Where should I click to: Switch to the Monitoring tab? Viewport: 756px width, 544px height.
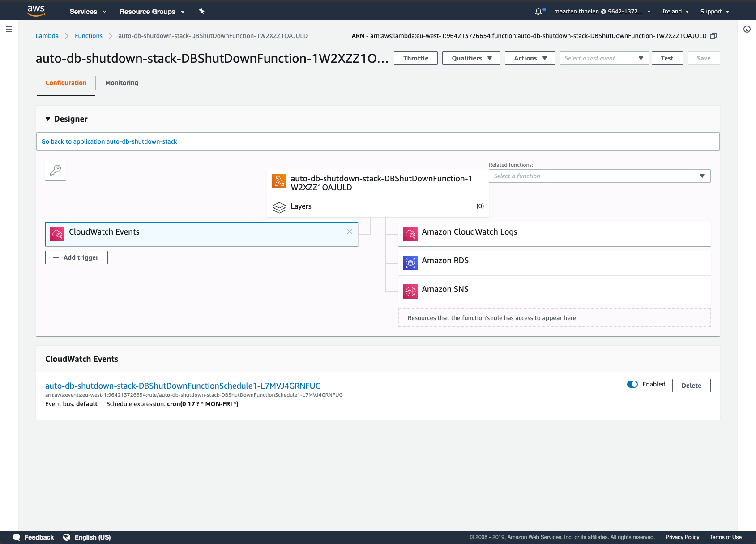pyautogui.click(x=121, y=83)
